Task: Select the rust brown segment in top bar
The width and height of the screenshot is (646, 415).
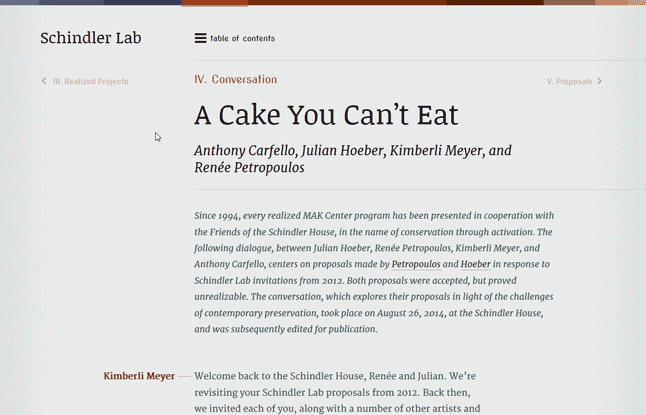Action: coord(347,2)
